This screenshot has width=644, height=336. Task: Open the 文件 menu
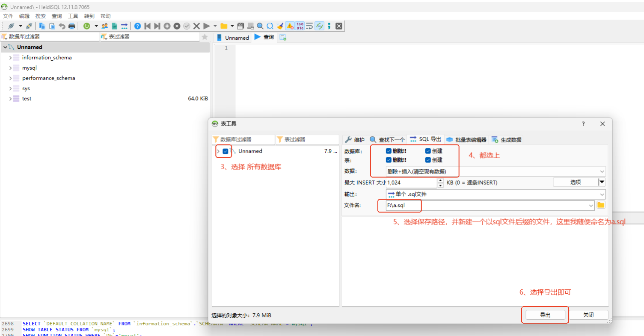pos(8,16)
